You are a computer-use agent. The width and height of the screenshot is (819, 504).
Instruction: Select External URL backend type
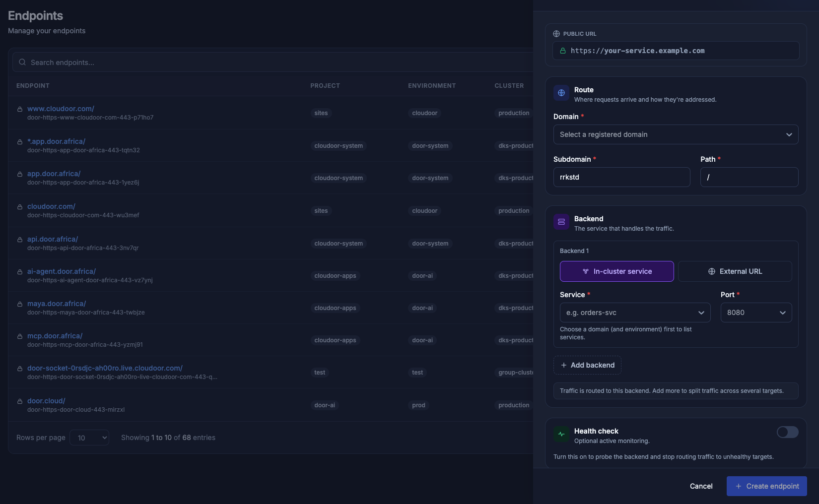coord(735,271)
